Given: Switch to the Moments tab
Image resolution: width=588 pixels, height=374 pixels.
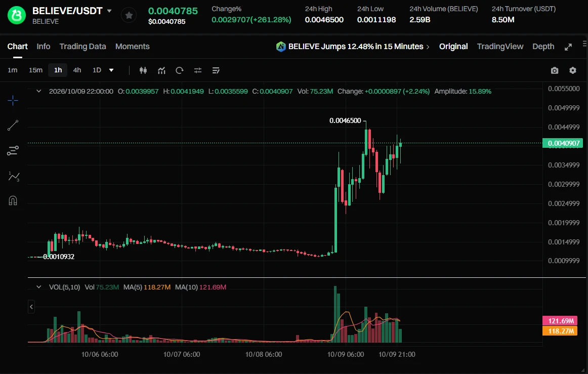Looking at the screenshot, I should click(x=133, y=47).
